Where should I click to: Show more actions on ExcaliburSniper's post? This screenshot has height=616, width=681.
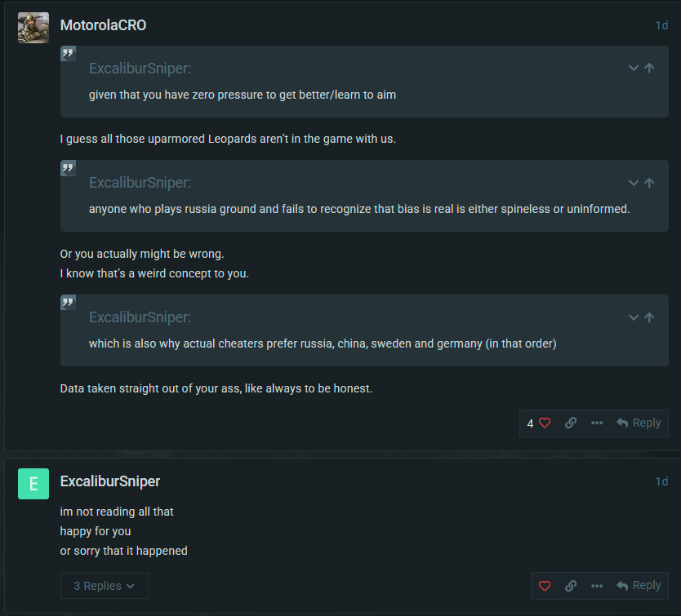click(597, 585)
